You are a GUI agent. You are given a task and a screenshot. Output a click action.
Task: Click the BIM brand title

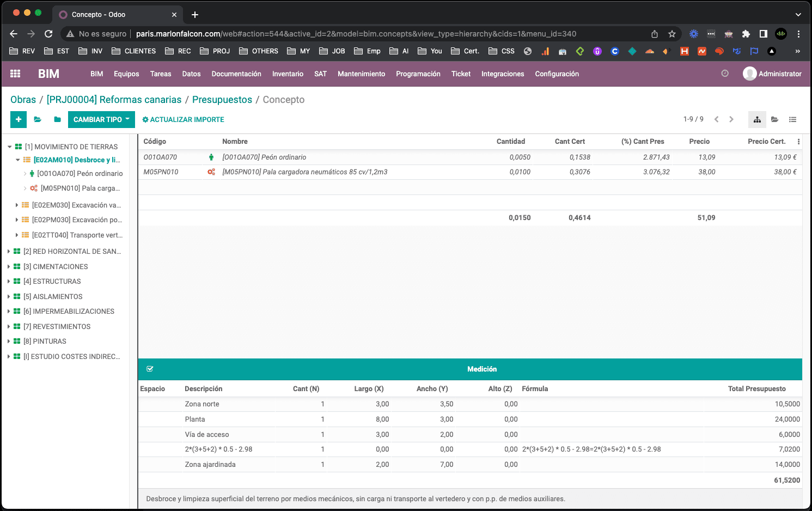coord(48,74)
